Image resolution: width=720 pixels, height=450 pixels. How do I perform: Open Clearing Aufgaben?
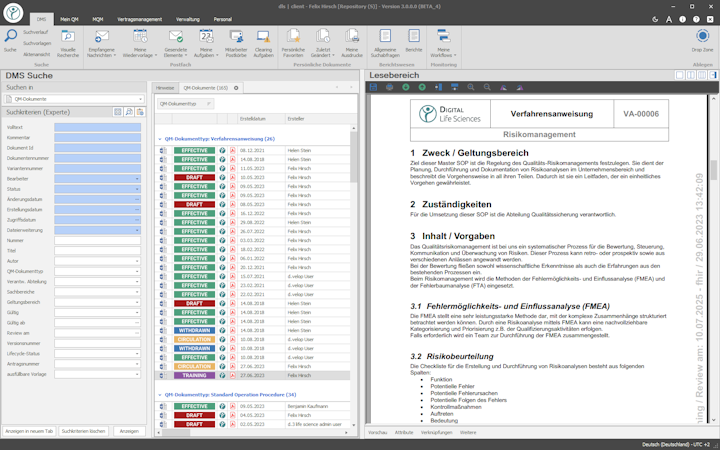pyautogui.click(x=263, y=44)
